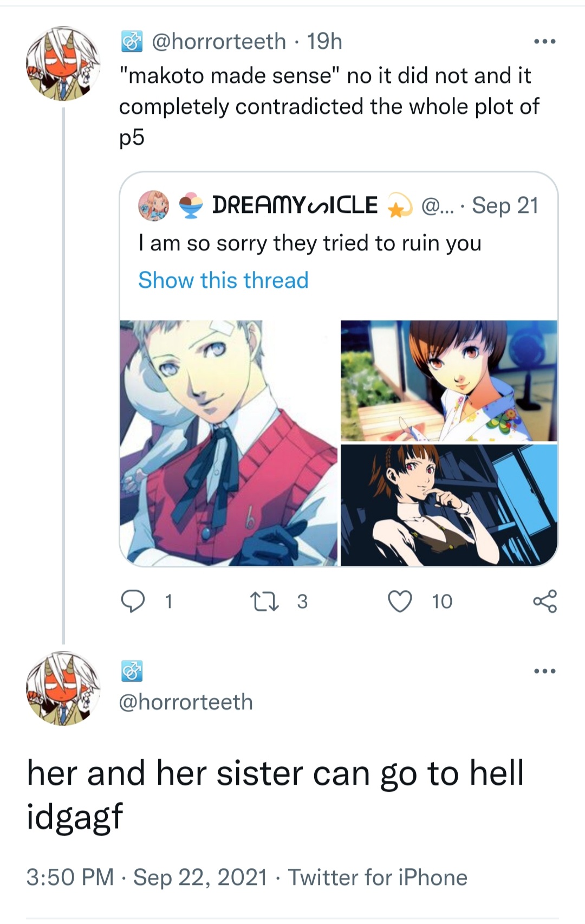Open the Twitter for iPhone source label

378,877
